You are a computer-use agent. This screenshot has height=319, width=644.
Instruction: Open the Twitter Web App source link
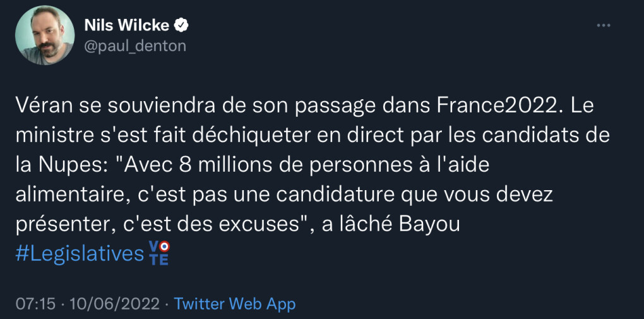coord(234,304)
